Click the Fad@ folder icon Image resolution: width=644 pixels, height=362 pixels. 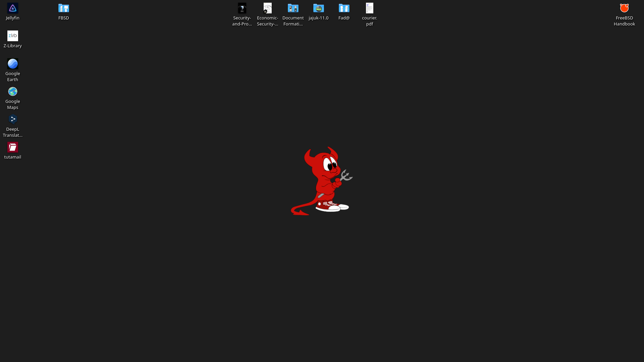344,8
